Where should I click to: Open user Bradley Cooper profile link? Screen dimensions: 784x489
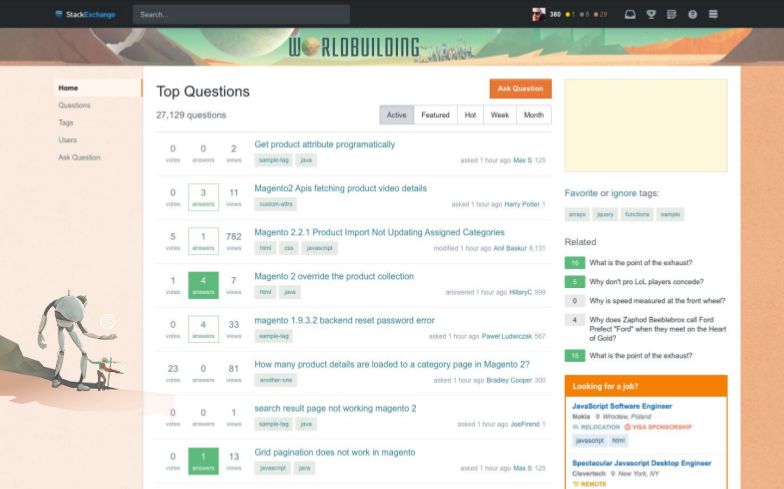coord(510,380)
